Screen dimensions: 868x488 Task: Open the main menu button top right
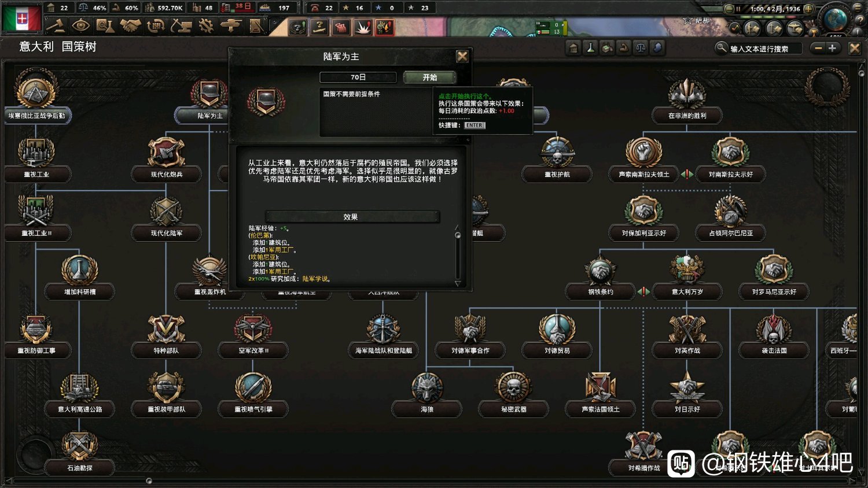pyautogui.click(x=858, y=8)
